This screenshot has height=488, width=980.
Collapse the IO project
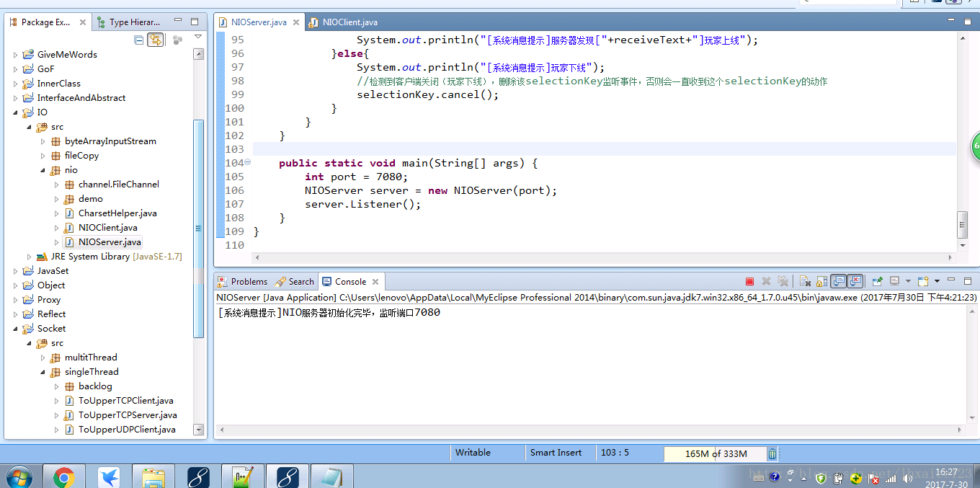coord(16,112)
